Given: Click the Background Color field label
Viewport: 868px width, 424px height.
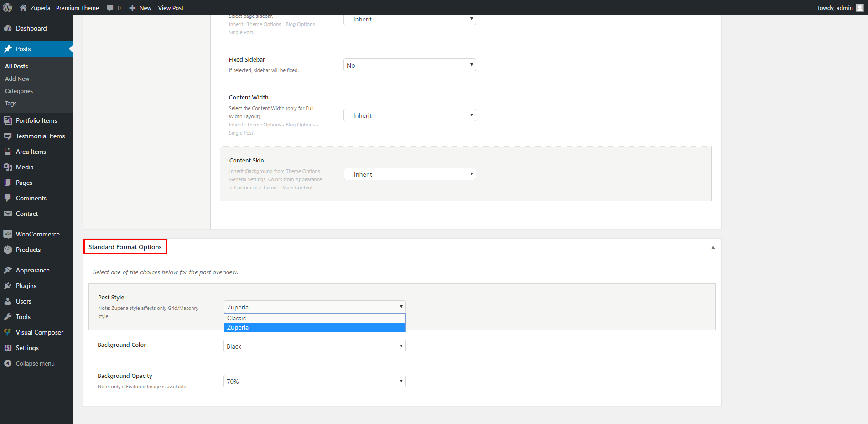Looking at the screenshot, I should coord(122,345).
